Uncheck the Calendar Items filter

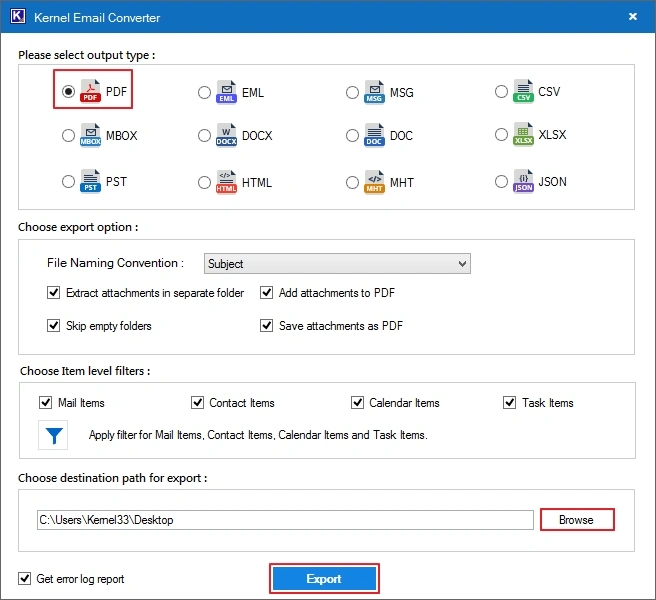coord(357,403)
